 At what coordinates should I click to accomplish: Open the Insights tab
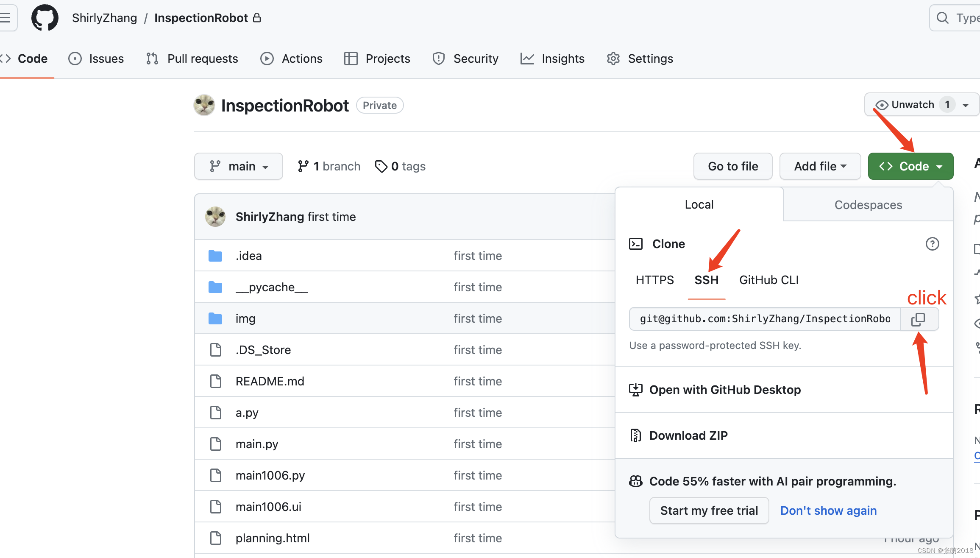coord(552,59)
